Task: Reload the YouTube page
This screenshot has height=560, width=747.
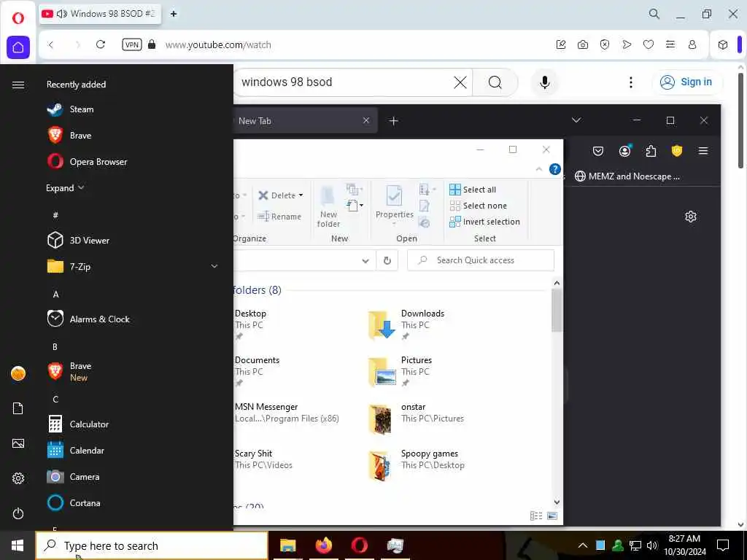Action: pos(101,44)
